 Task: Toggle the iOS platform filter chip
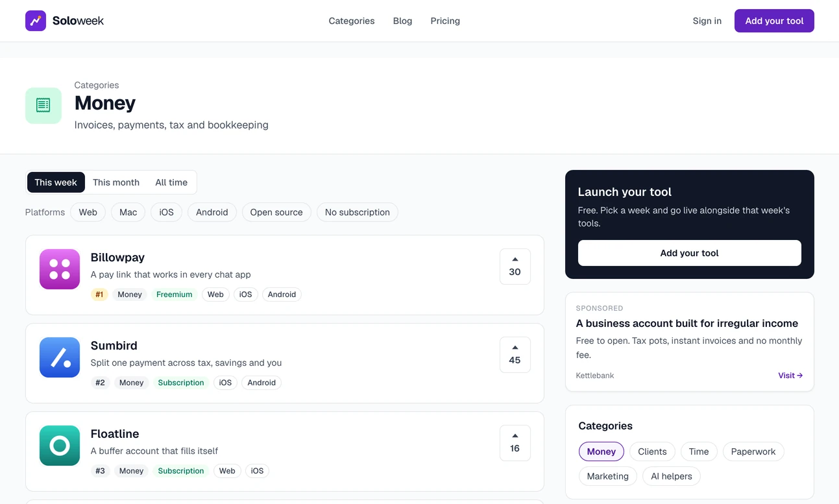[x=167, y=212]
